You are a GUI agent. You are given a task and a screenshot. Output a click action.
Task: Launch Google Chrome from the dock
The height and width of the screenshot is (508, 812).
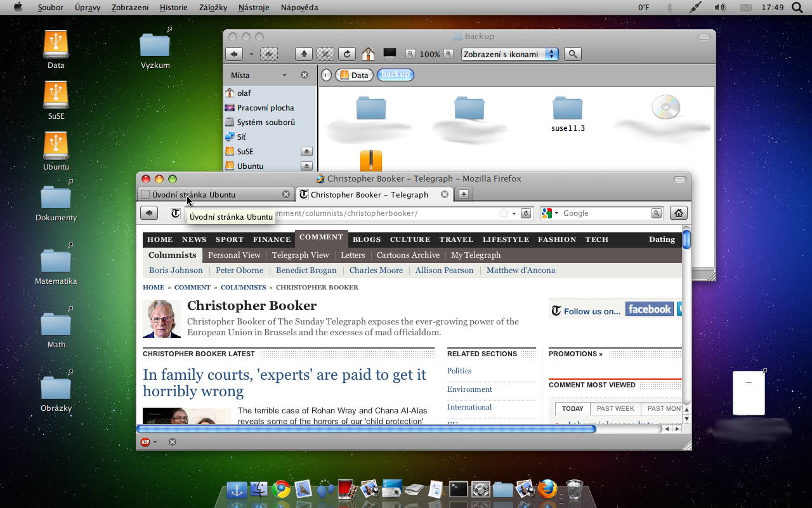(x=281, y=489)
